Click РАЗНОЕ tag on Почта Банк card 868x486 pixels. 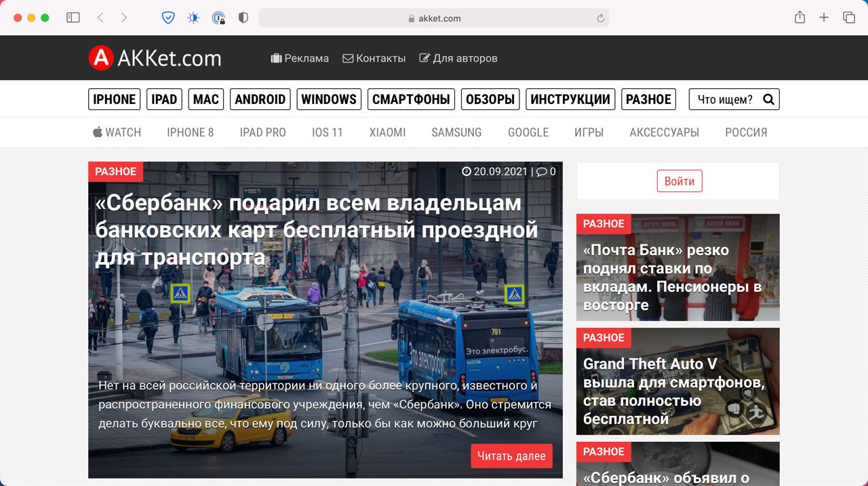click(x=604, y=224)
